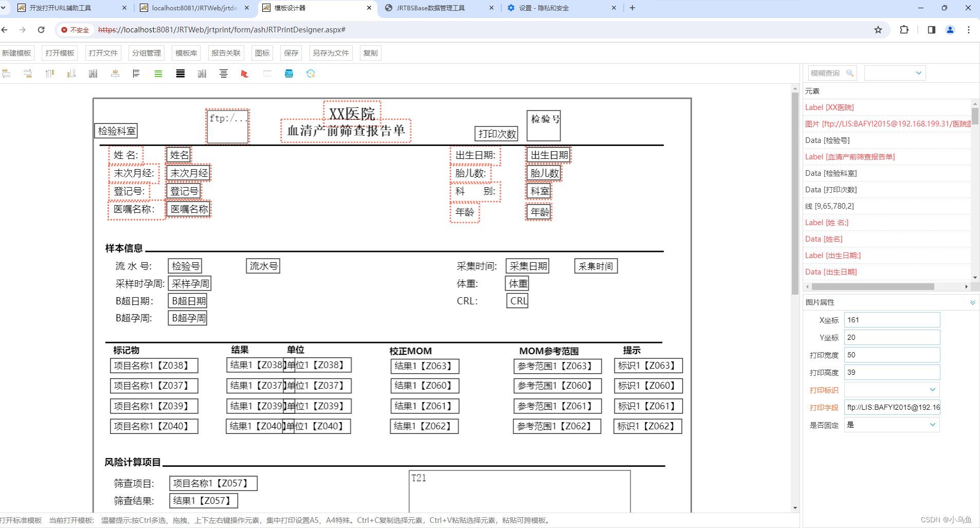The image size is (980, 528).
Task: Open the dropdown next to fuzzy search box
Action: coord(895,73)
